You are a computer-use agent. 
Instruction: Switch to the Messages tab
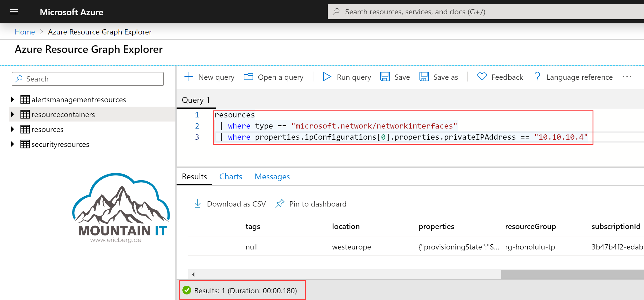coord(272,177)
